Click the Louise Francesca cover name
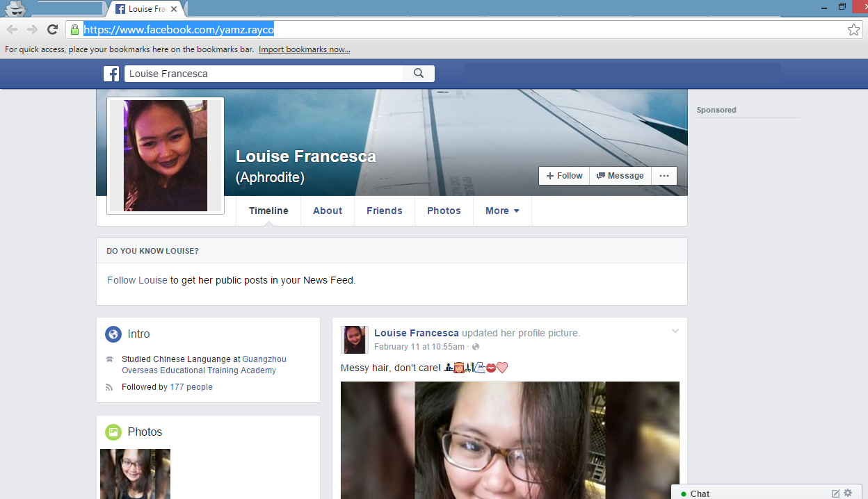 [306, 156]
